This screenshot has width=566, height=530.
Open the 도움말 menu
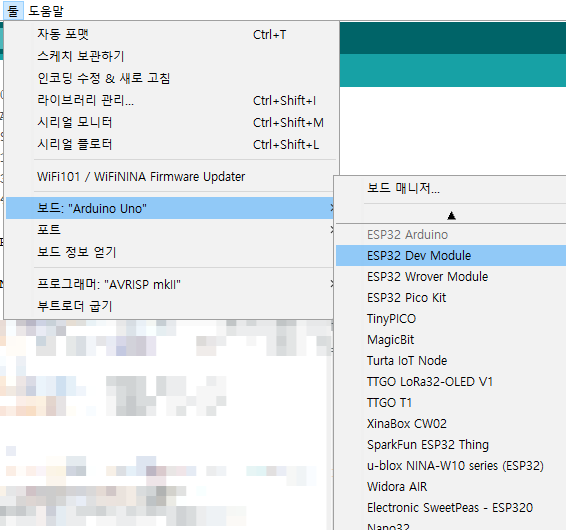point(45,10)
